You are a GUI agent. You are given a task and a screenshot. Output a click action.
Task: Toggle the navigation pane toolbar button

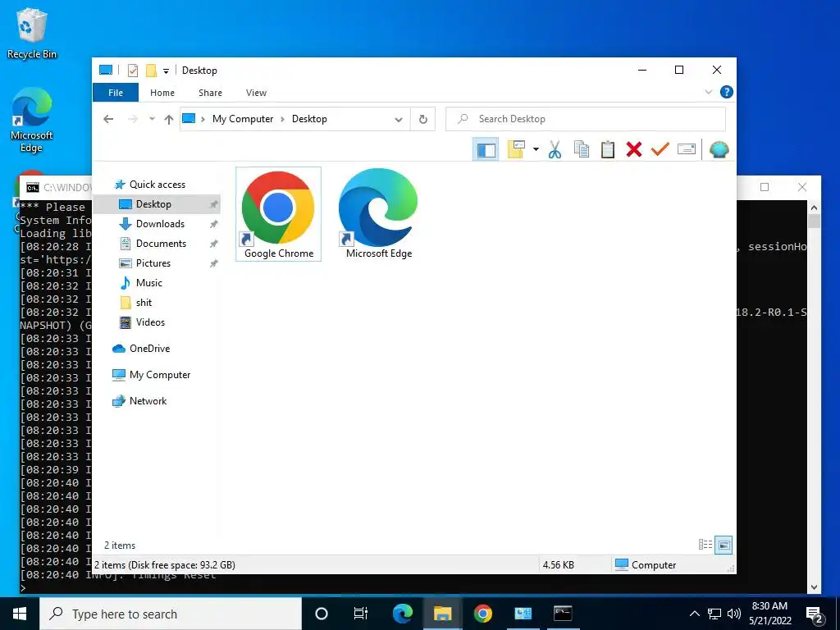click(x=486, y=150)
